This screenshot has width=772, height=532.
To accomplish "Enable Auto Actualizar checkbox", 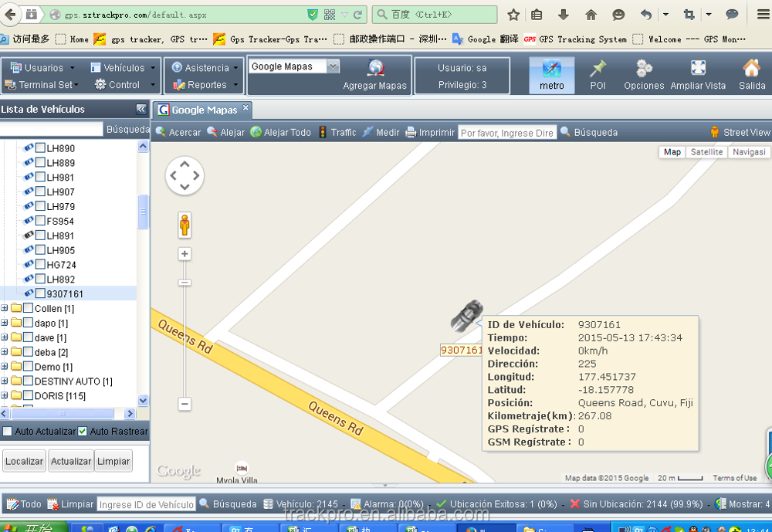I will 8,431.
